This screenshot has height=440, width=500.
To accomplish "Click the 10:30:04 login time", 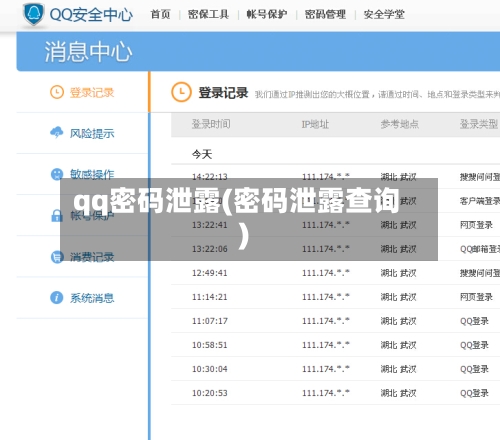I will tap(210, 369).
